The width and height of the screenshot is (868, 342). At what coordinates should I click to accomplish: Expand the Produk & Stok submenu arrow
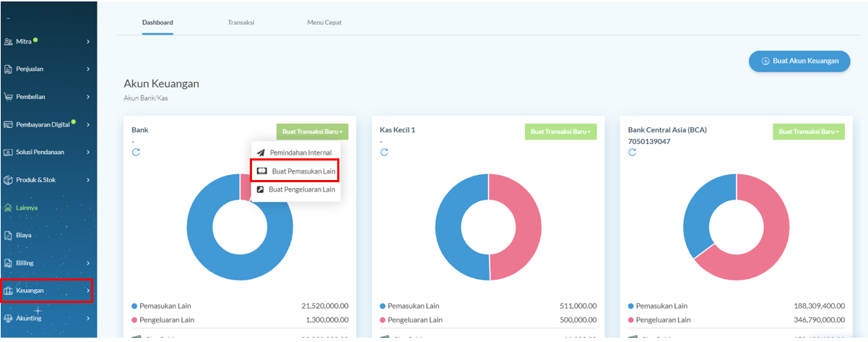tap(88, 180)
